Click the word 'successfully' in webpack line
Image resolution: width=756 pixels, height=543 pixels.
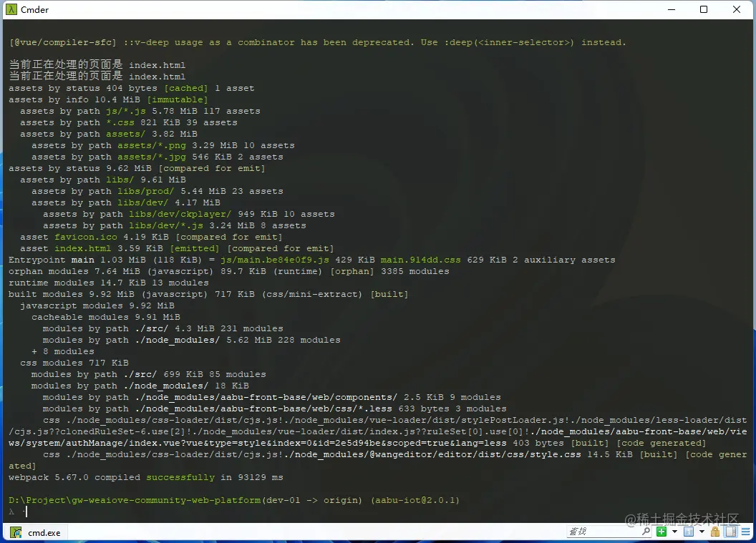pyautogui.click(x=180, y=477)
